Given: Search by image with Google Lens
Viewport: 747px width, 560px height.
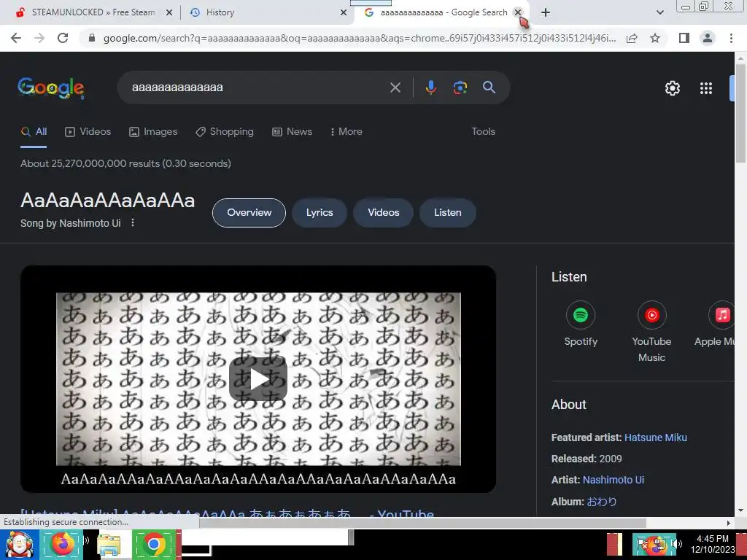Looking at the screenshot, I should point(460,87).
